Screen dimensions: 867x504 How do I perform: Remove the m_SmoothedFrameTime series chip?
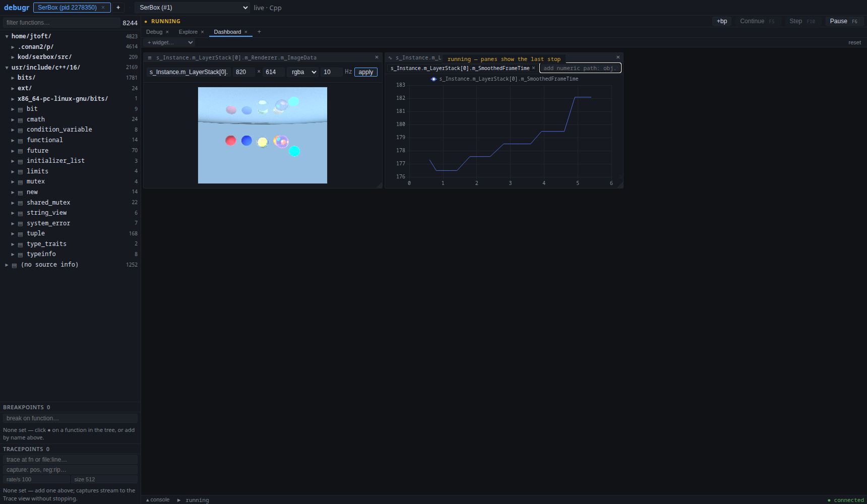(x=533, y=68)
